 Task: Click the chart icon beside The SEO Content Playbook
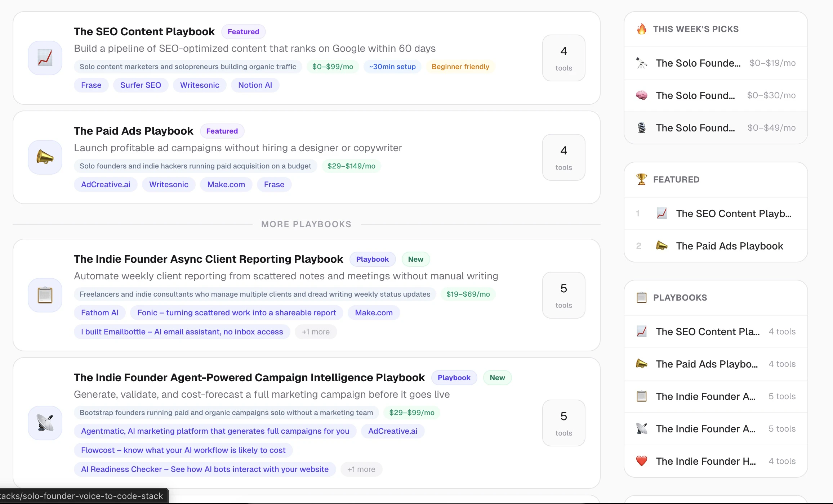45,58
